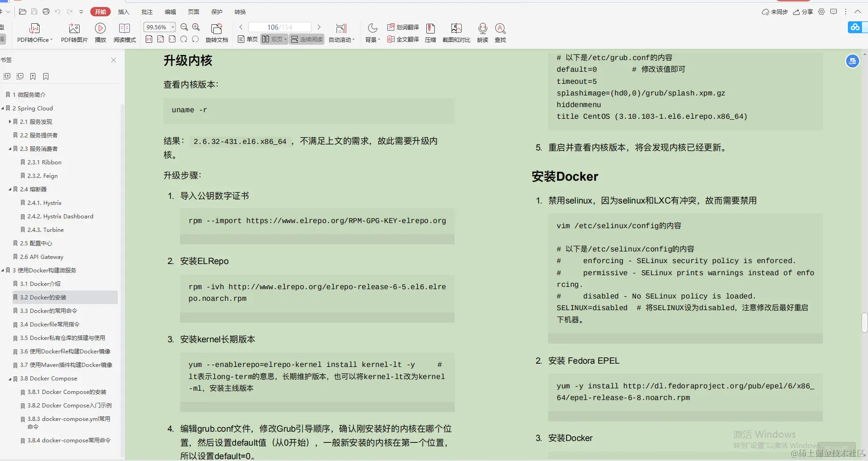The image size is (868, 461).
Task: Expand the 2.1 服务发现 bookmark
Action: tap(10, 122)
